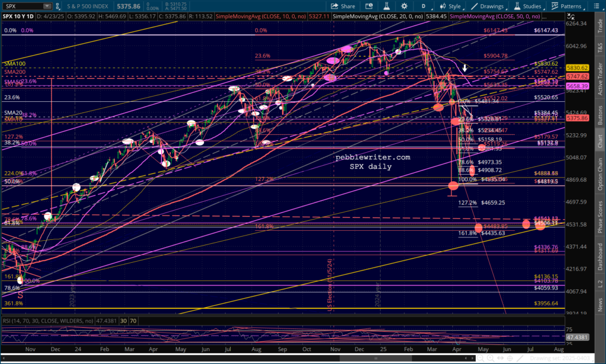Click the $4659.25 127.2% extension label
The width and height of the screenshot is (606, 364).
[x=493, y=202]
